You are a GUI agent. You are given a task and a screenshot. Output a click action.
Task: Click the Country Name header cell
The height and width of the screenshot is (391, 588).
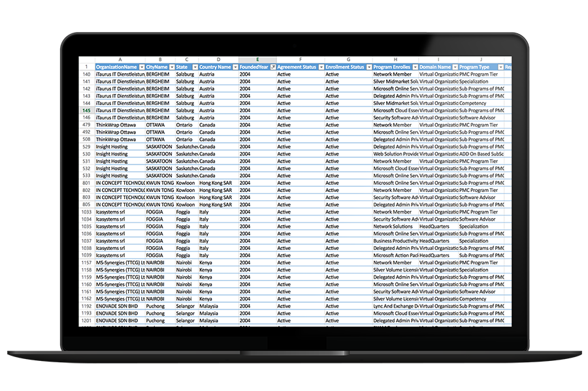coord(219,67)
